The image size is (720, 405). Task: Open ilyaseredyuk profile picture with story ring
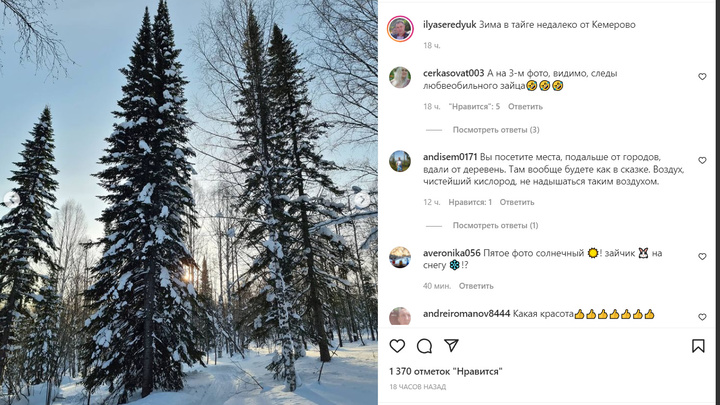[400, 29]
